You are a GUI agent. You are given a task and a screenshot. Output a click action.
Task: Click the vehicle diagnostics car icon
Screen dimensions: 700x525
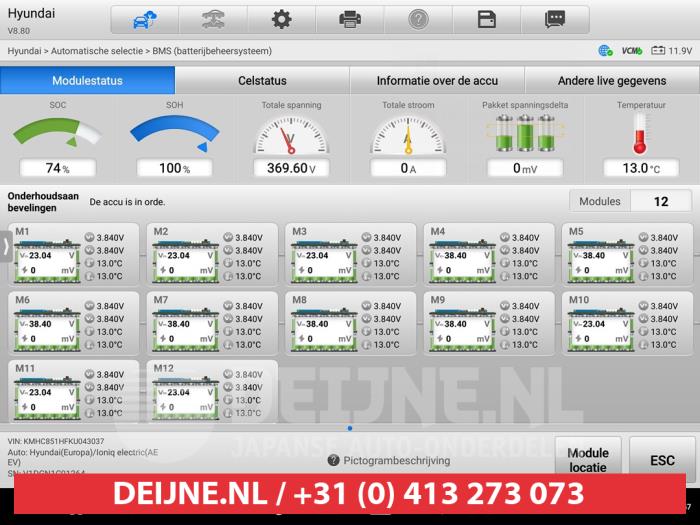[143, 19]
